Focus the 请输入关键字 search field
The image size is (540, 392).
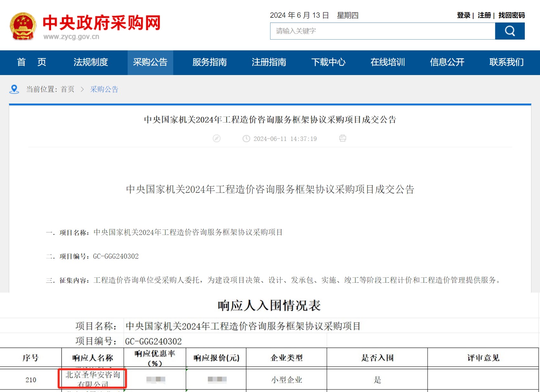383,31
